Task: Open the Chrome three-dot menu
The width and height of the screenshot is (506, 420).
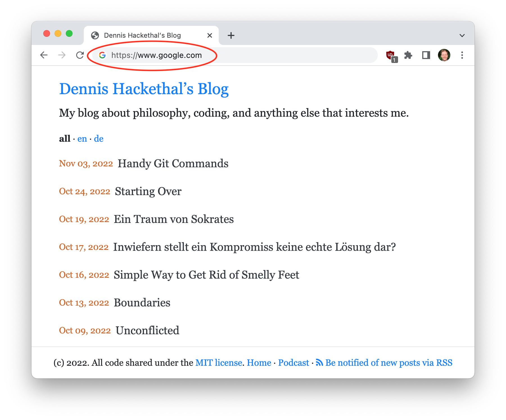Action: pyautogui.click(x=462, y=55)
